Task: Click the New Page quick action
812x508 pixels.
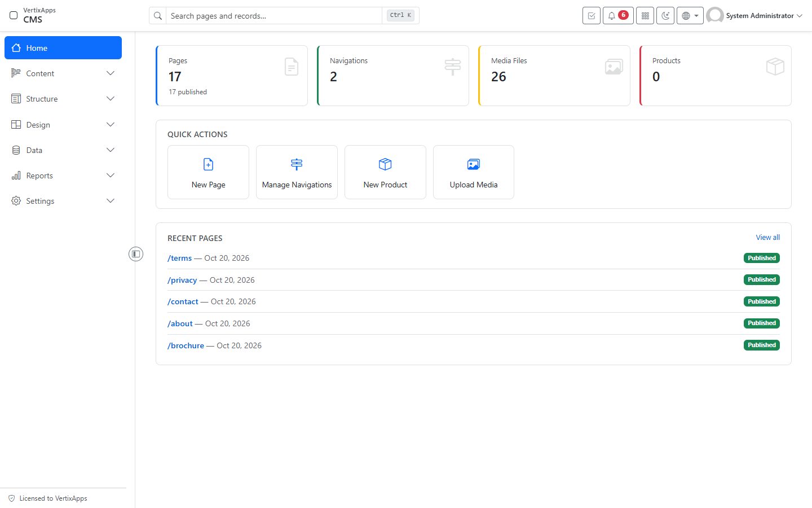Action: [x=208, y=172]
